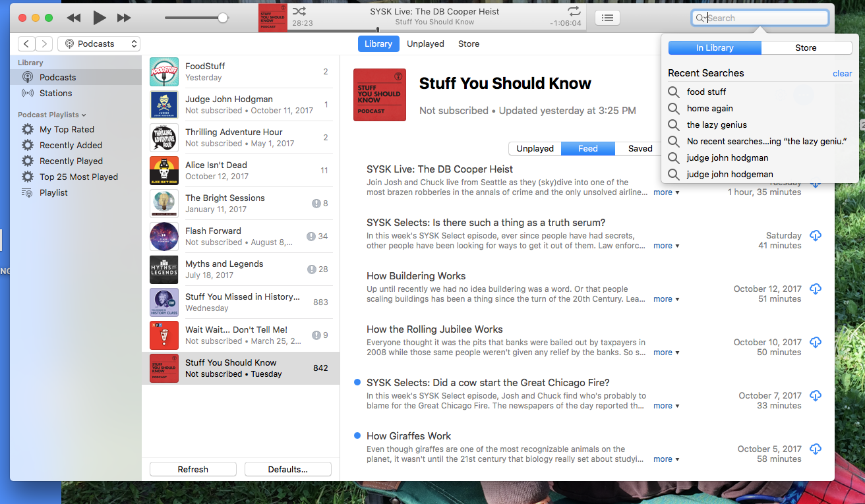865x504 pixels.
Task: Select Judge John Hodgman podcast
Action: (241, 105)
